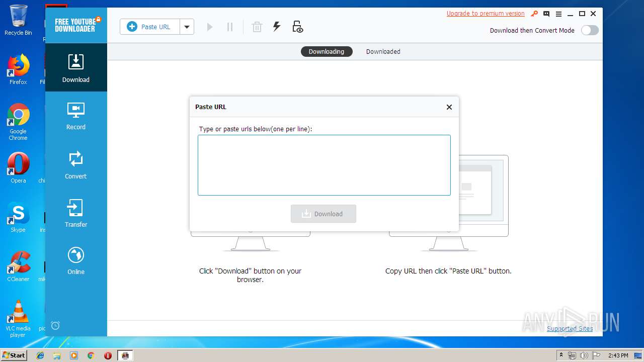
Task: Switch to the Downloaded tab
Action: pos(383,51)
